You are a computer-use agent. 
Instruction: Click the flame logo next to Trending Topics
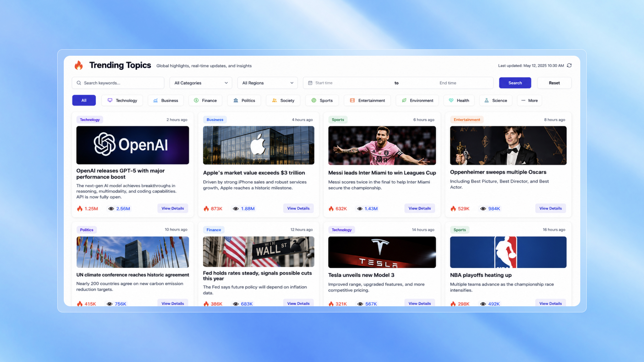[x=79, y=65]
